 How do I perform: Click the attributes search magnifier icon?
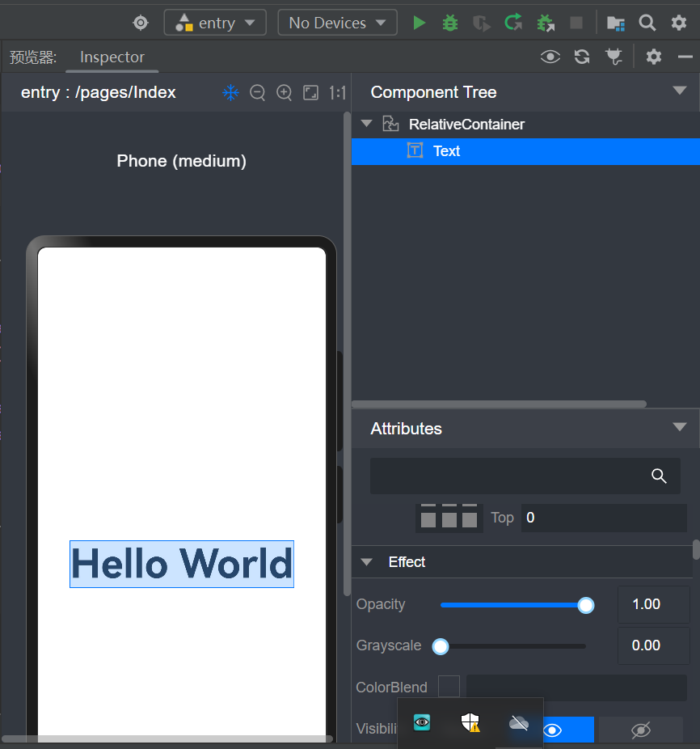(659, 476)
